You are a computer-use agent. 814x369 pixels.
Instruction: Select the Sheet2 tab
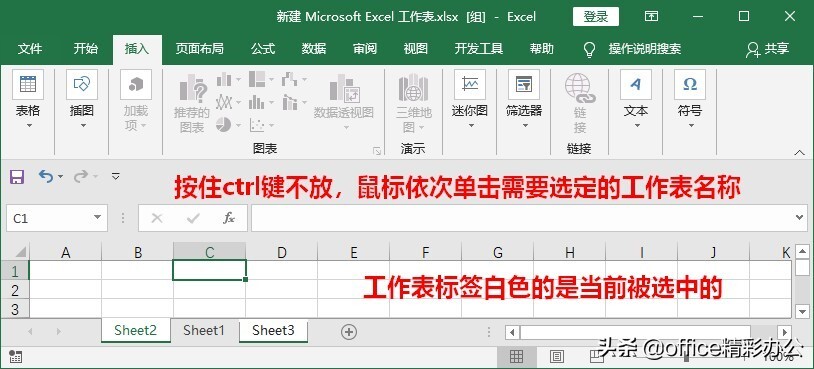135,331
